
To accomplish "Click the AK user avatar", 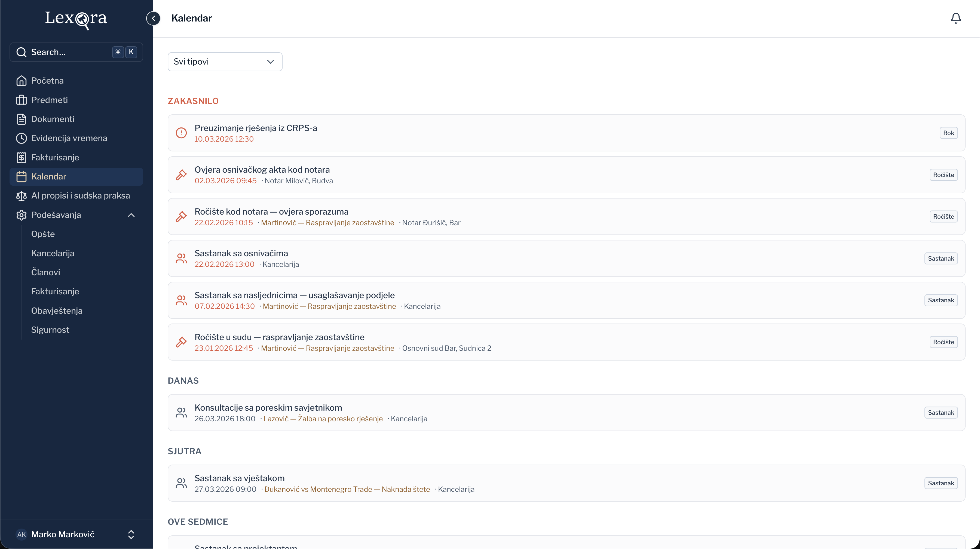I will tap(21, 534).
